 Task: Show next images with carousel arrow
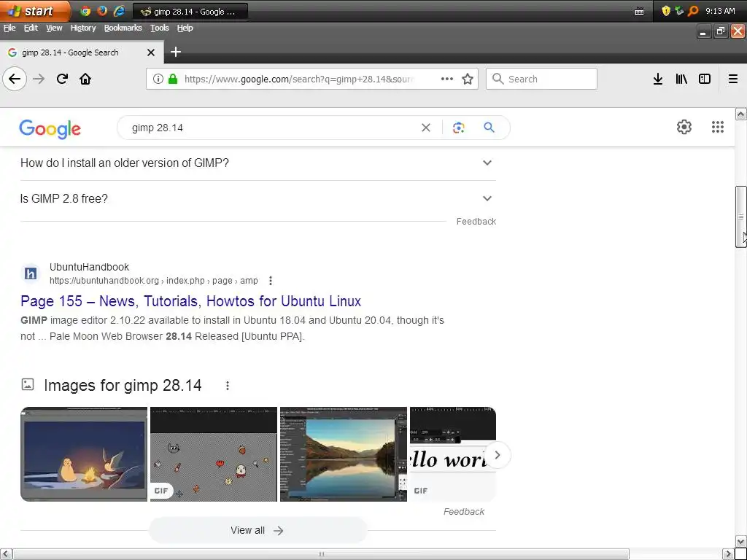[x=498, y=455]
